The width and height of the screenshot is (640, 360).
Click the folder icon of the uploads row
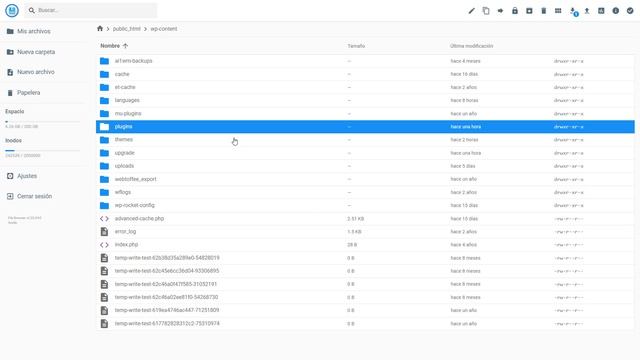point(104,166)
